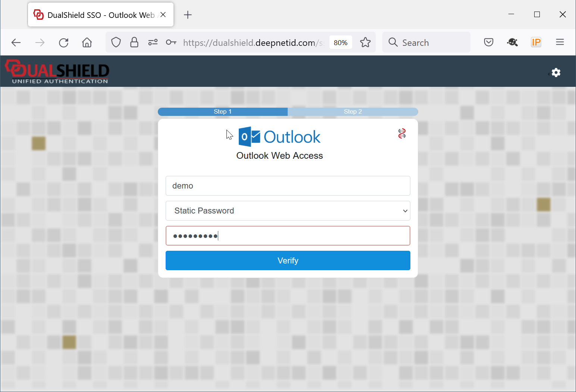Close the DualShield SSO tab
The width and height of the screenshot is (576, 392).
coord(163,15)
